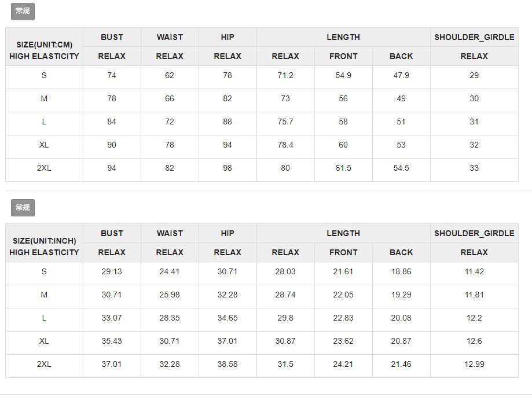This screenshot has width=532, height=401.
Task: Click the 常规 button above the INCH table
Action: tap(23, 207)
